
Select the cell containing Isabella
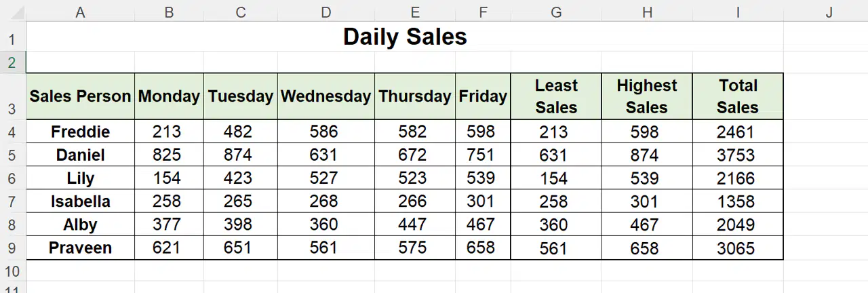point(80,201)
